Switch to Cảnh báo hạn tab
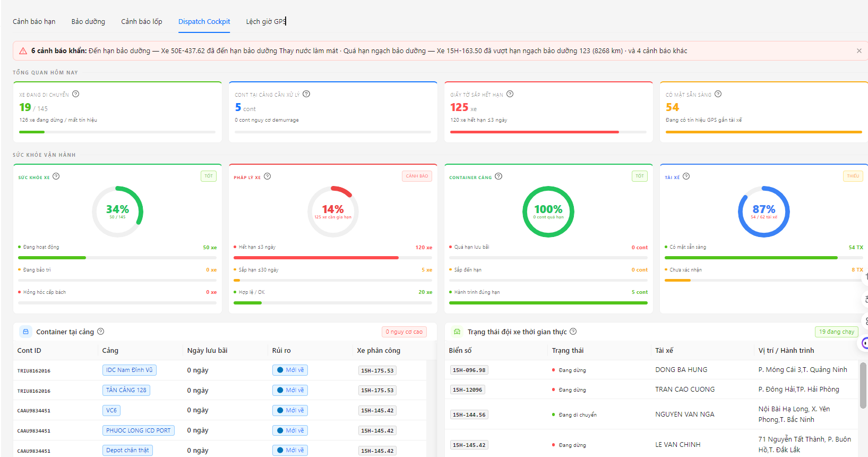 point(34,22)
